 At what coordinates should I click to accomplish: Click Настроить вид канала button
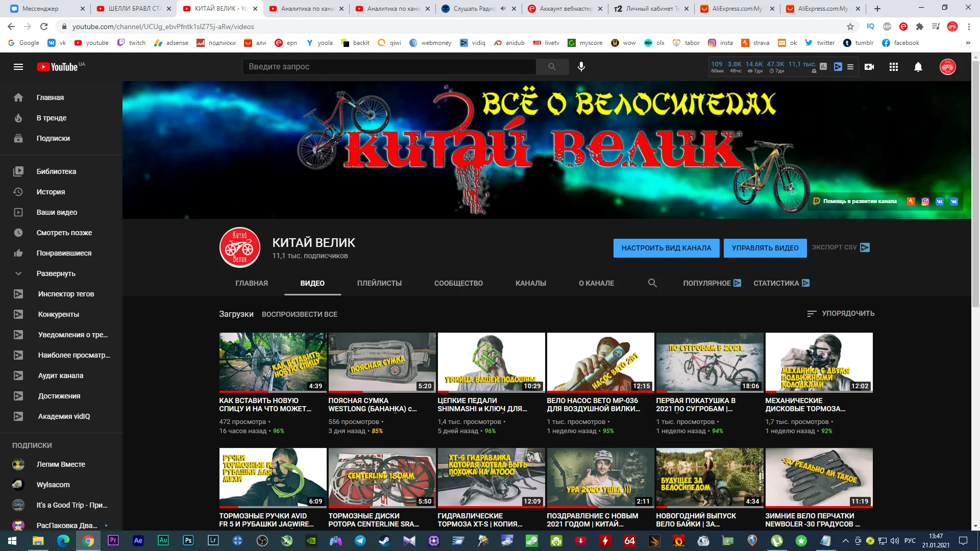(x=666, y=248)
